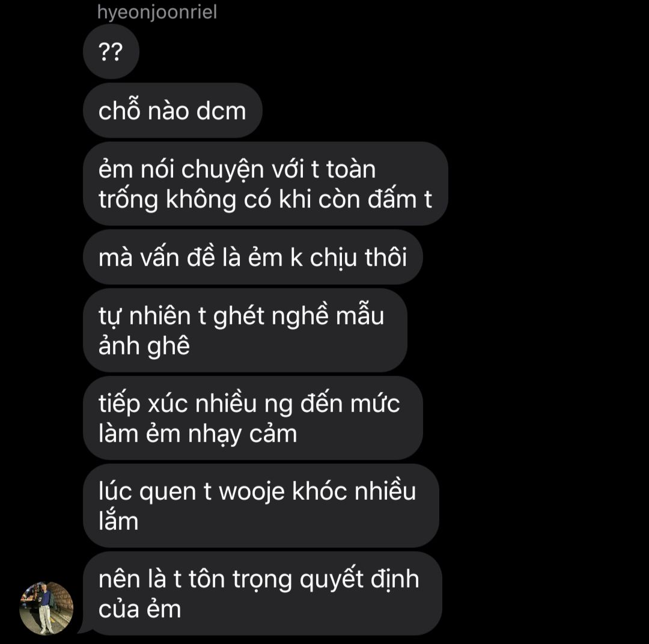Click the 'mà vấn đề là ẻm' message

[x=253, y=257]
